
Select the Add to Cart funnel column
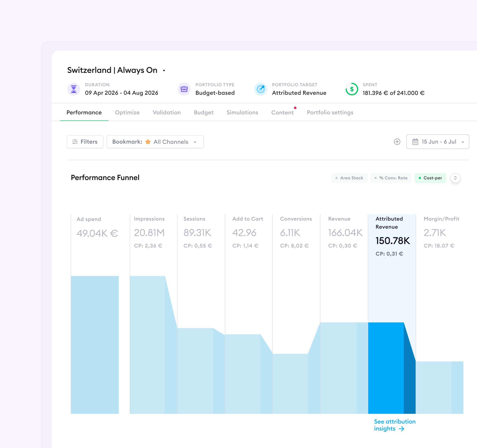pos(249,314)
